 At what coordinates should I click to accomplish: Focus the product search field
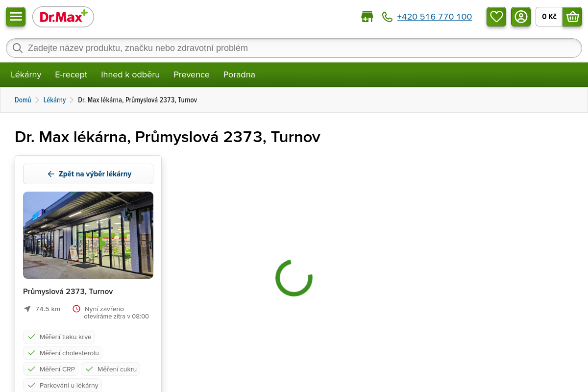point(294,48)
